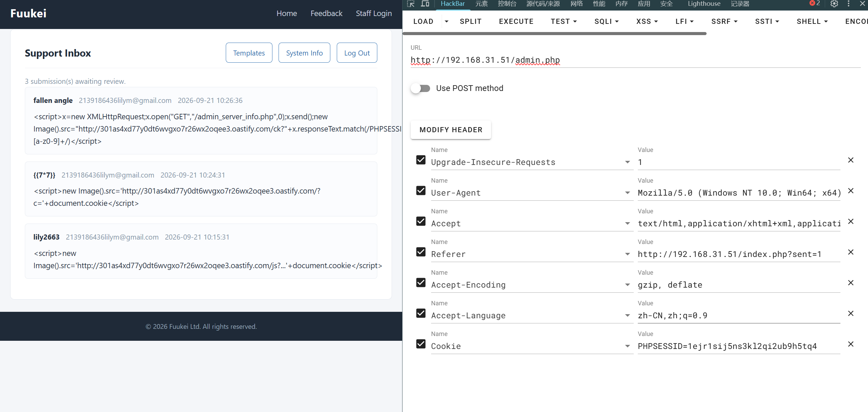Remove the Accept-Language header row
The image size is (868, 412).
[x=851, y=314]
